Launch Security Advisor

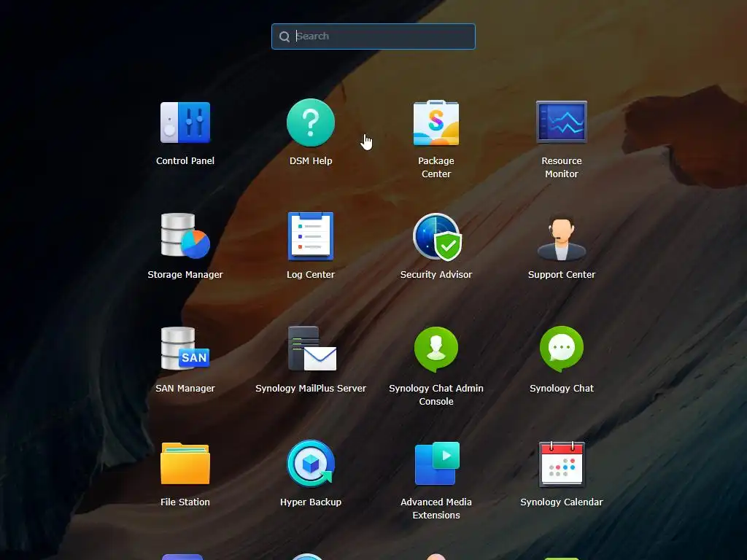436,237
